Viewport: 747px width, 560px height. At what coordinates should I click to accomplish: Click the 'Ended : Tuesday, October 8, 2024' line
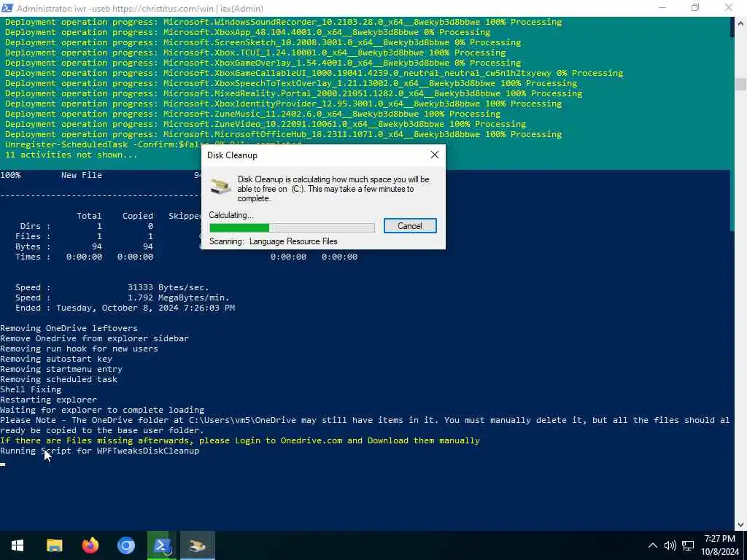pyautogui.click(x=125, y=308)
